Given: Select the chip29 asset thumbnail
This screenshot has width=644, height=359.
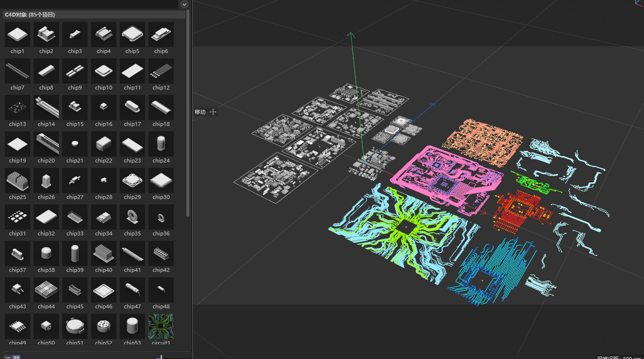Looking at the screenshot, I should pyautogui.click(x=132, y=180).
